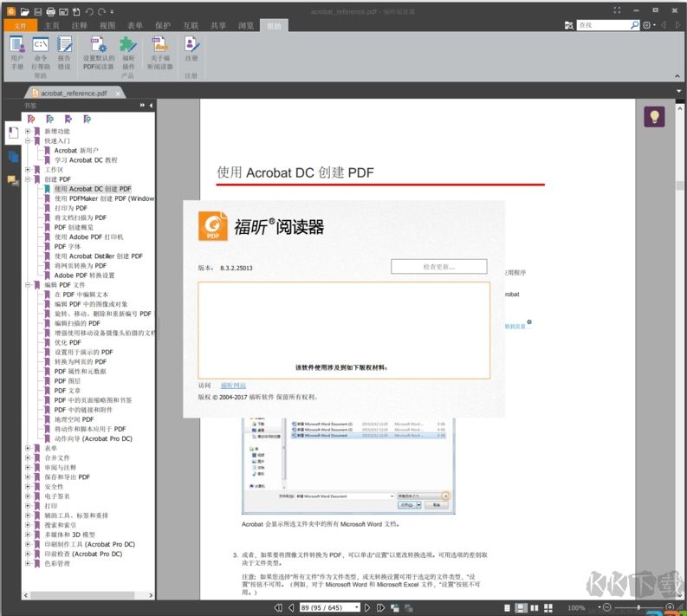Open the page number dropdown
This screenshot has width=687, height=616.
[x=355, y=607]
